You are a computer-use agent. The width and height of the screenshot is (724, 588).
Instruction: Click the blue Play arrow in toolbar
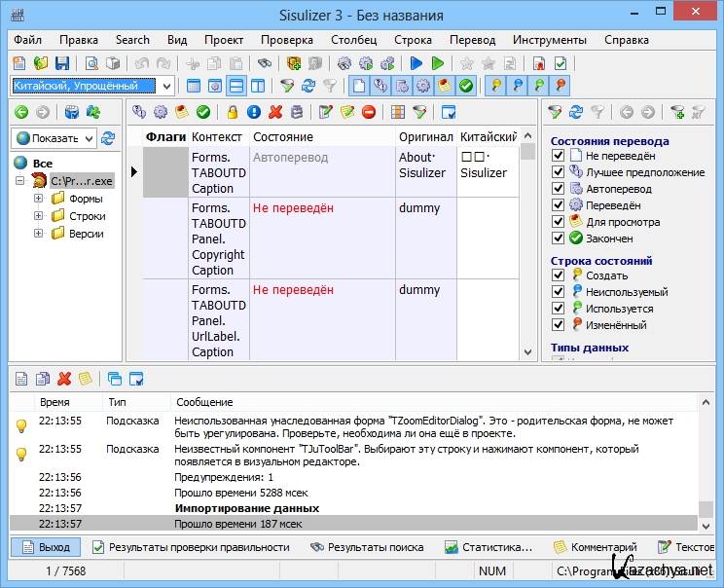[416, 63]
